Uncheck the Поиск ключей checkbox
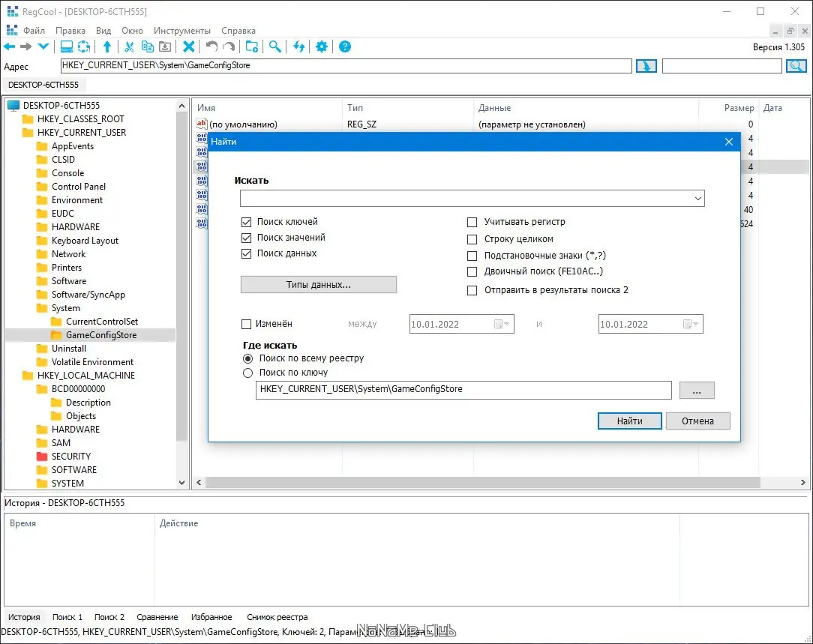 pos(247,222)
